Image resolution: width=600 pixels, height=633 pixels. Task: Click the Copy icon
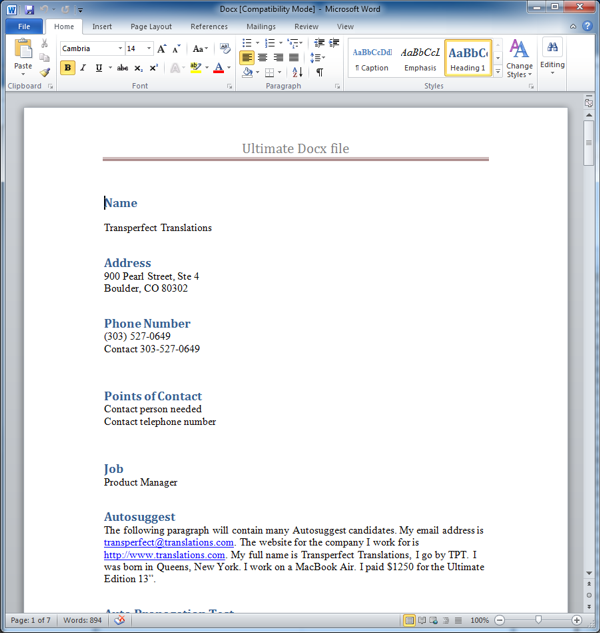pyautogui.click(x=44, y=58)
